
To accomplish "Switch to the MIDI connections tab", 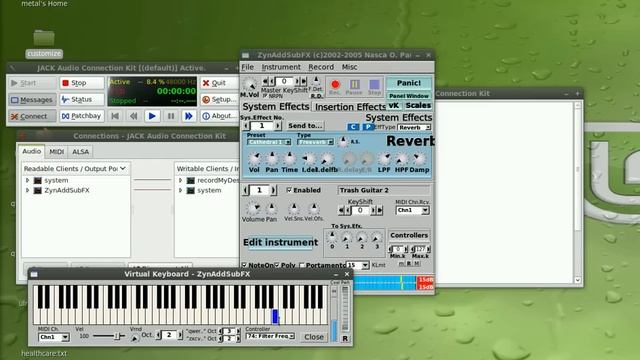I will click(x=57, y=151).
